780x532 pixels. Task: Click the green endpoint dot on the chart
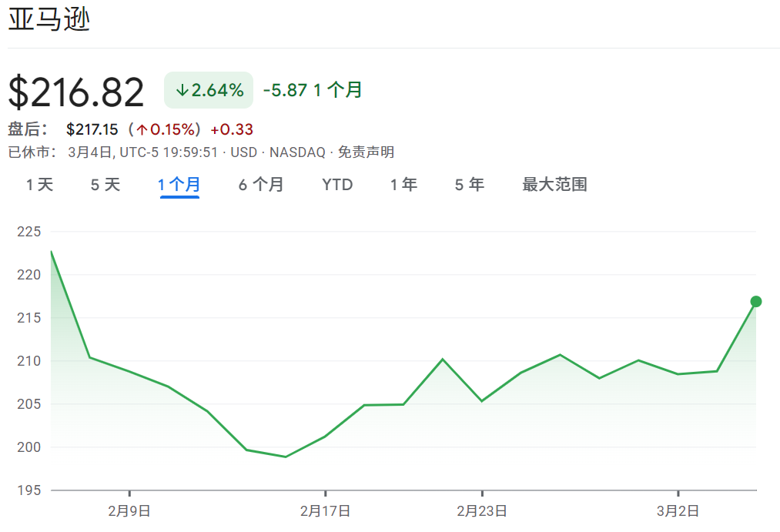coord(755,303)
